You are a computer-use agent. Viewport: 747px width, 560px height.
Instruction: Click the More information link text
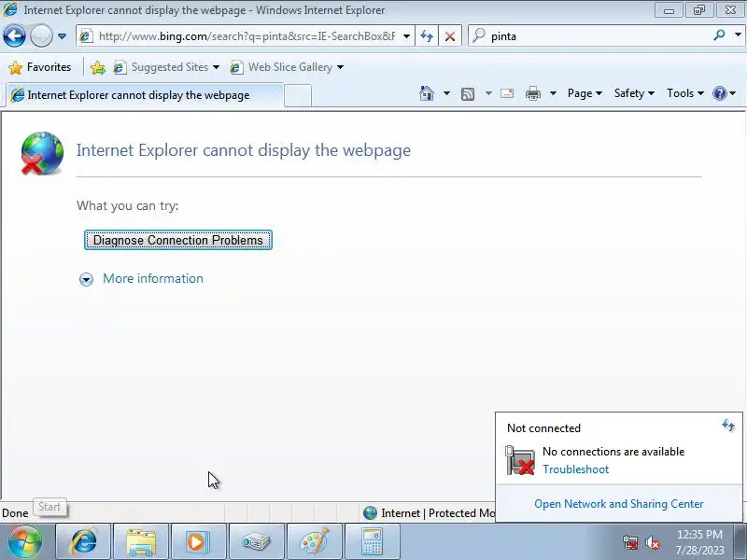point(153,278)
